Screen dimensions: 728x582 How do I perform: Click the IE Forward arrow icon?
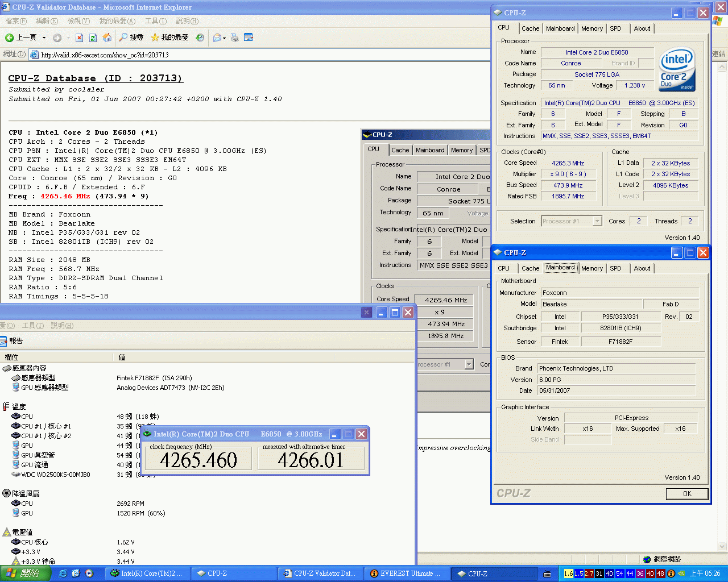[57, 38]
